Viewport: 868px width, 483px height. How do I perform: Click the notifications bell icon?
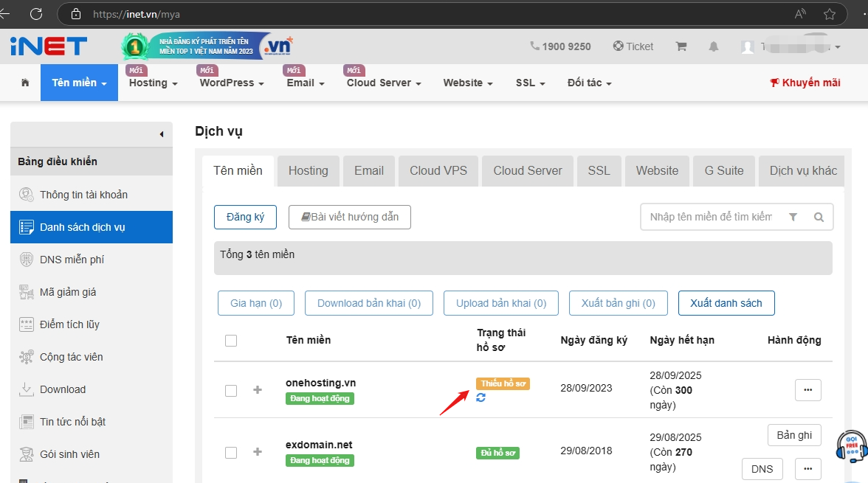[713, 46]
